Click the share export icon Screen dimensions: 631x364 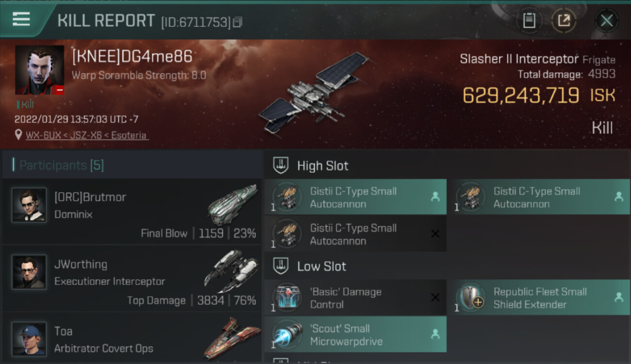point(564,20)
